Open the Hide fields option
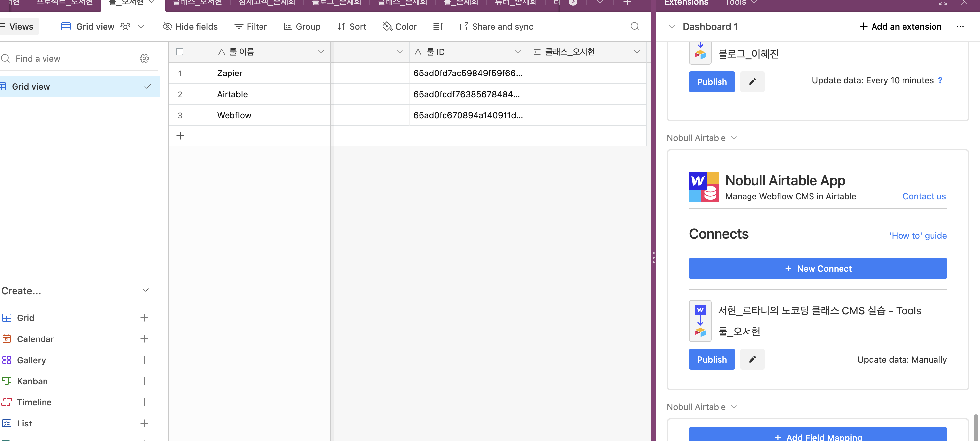 (190, 27)
